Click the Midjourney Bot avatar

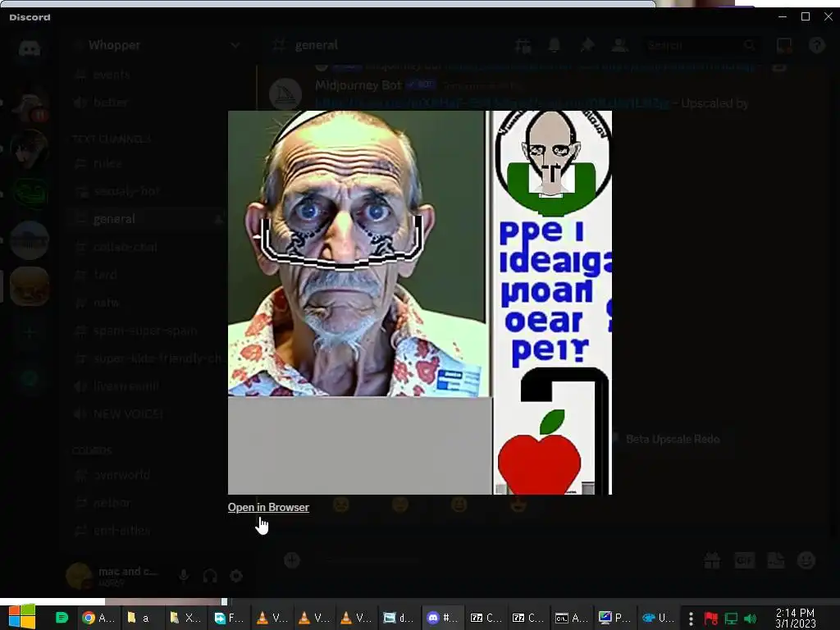click(x=285, y=94)
